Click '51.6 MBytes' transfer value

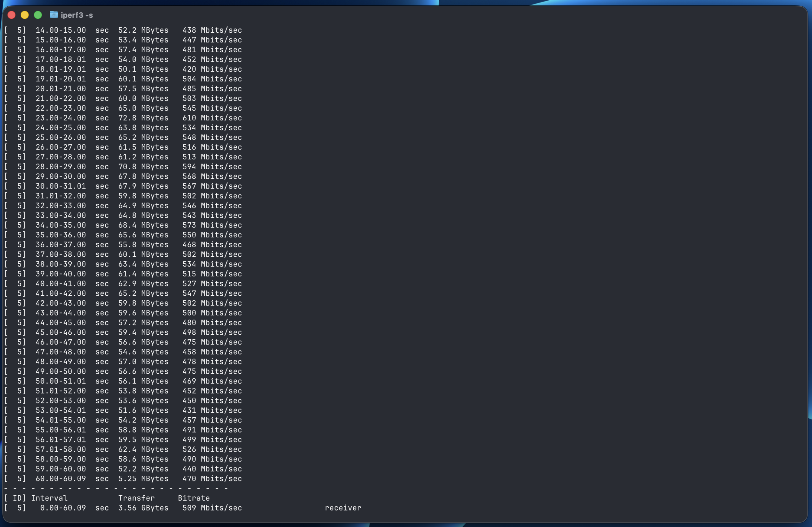pos(143,410)
